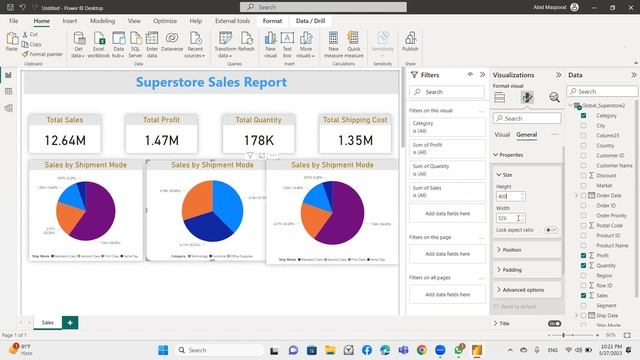Click the Dataverse icon
Image resolution: width=640 pixels, height=360 pixels.
(172, 38)
